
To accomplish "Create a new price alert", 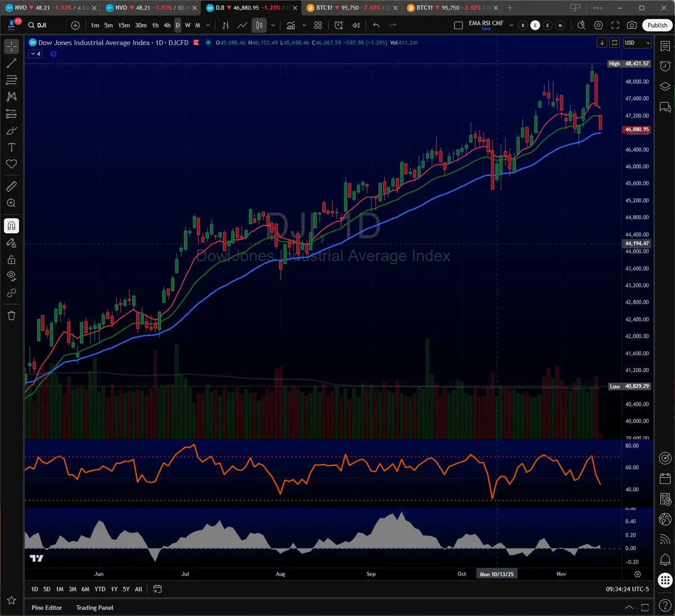I will (339, 25).
